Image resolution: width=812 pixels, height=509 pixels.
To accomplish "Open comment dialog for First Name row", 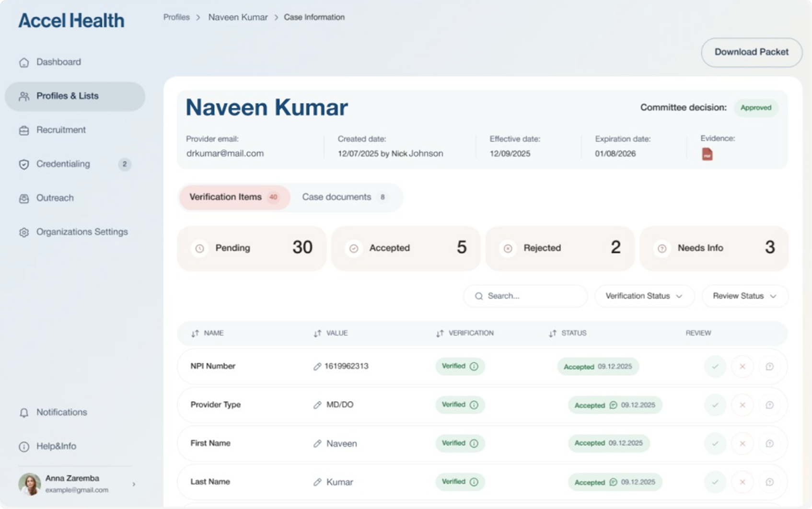I will coord(770,443).
